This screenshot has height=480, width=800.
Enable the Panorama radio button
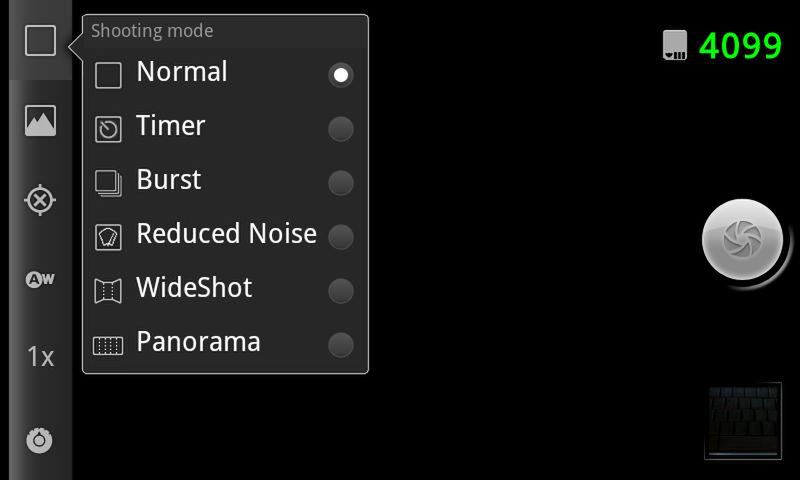[x=341, y=345]
